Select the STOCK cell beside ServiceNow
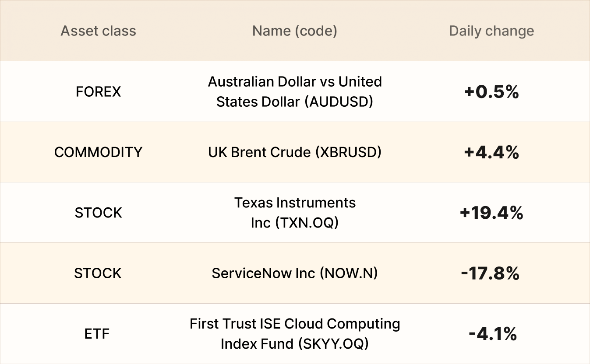Viewport: 590px width, 364px height. tap(98, 273)
